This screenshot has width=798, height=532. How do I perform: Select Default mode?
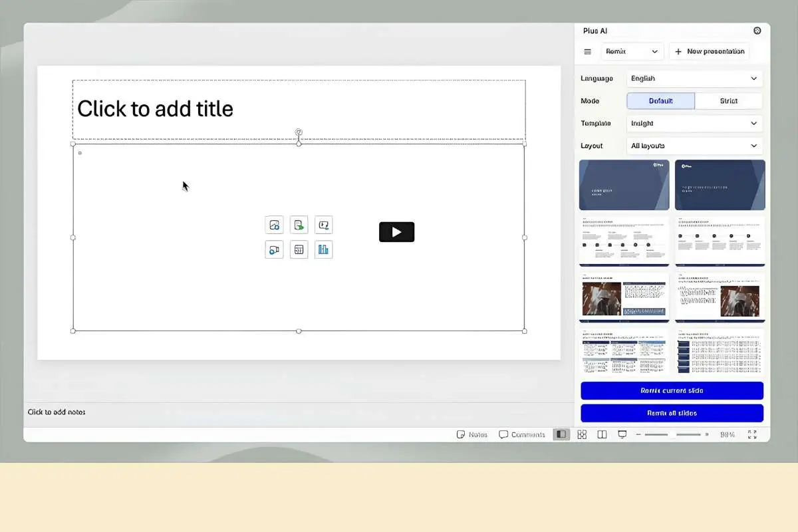pos(660,101)
